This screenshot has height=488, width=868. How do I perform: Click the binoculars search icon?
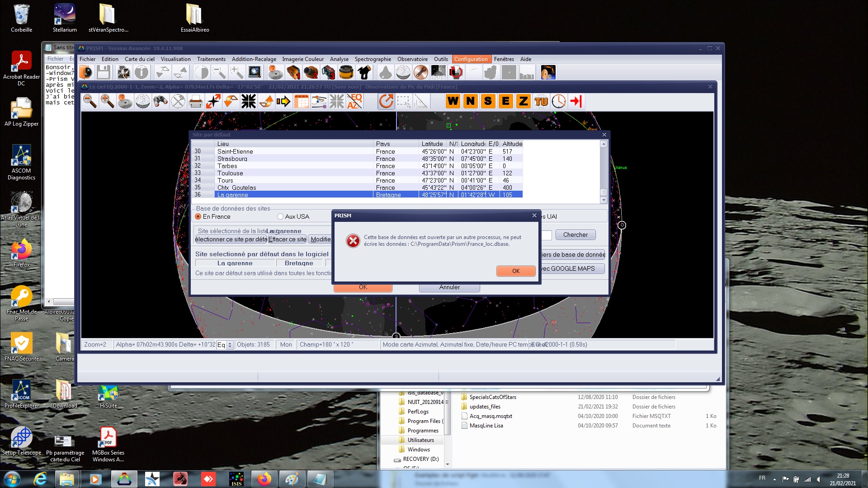point(160,102)
